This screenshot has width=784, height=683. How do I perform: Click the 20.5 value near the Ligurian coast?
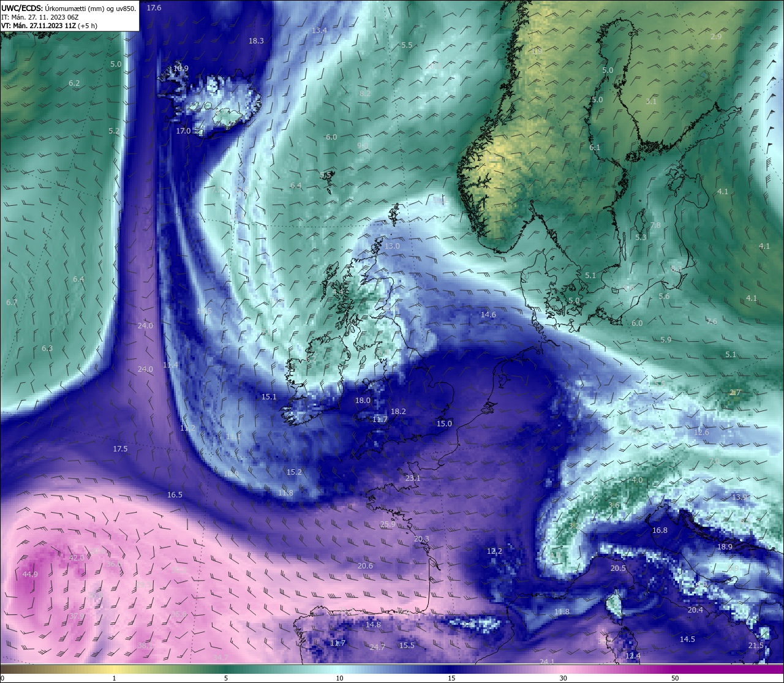click(x=618, y=568)
